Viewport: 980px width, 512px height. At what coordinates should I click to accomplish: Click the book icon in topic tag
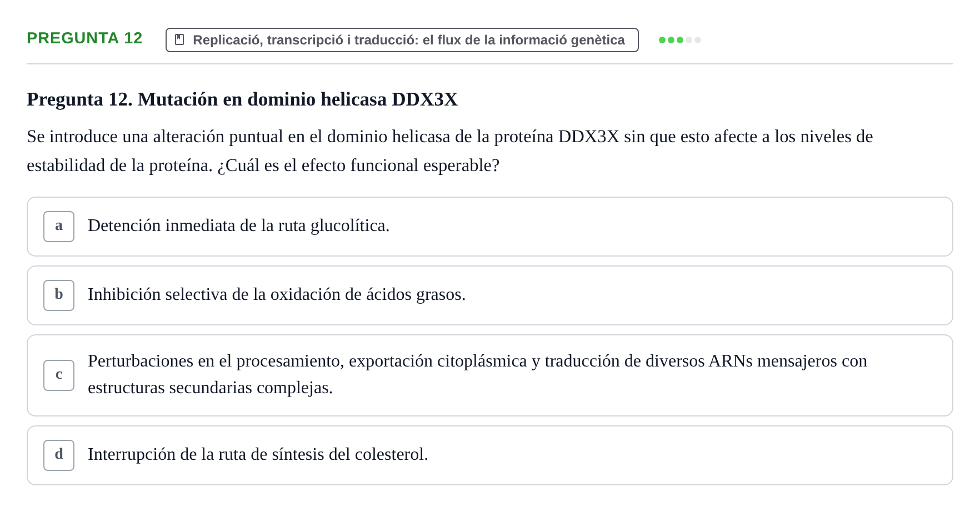pos(179,40)
